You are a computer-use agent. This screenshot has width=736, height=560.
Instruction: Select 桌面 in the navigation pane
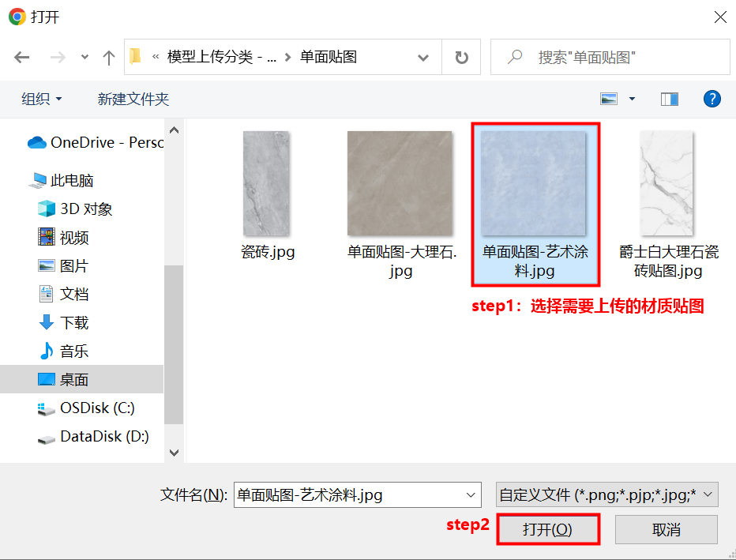81,379
